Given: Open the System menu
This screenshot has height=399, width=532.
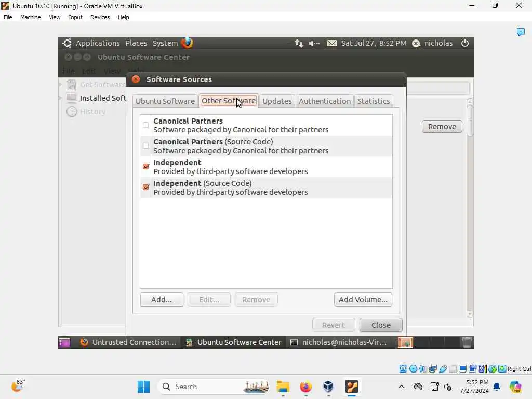Looking at the screenshot, I should [x=165, y=43].
